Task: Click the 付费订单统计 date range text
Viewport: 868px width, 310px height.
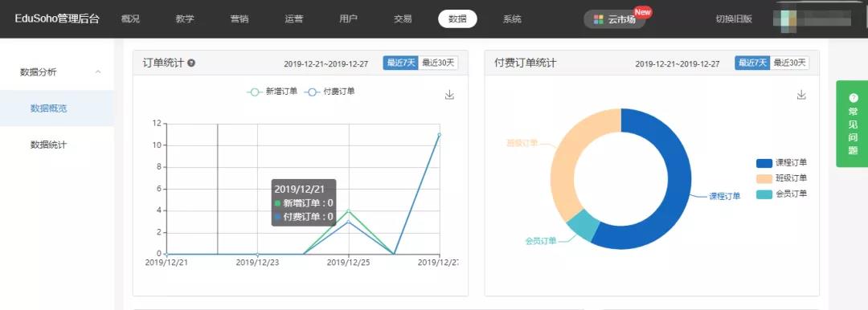Action: click(x=678, y=63)
